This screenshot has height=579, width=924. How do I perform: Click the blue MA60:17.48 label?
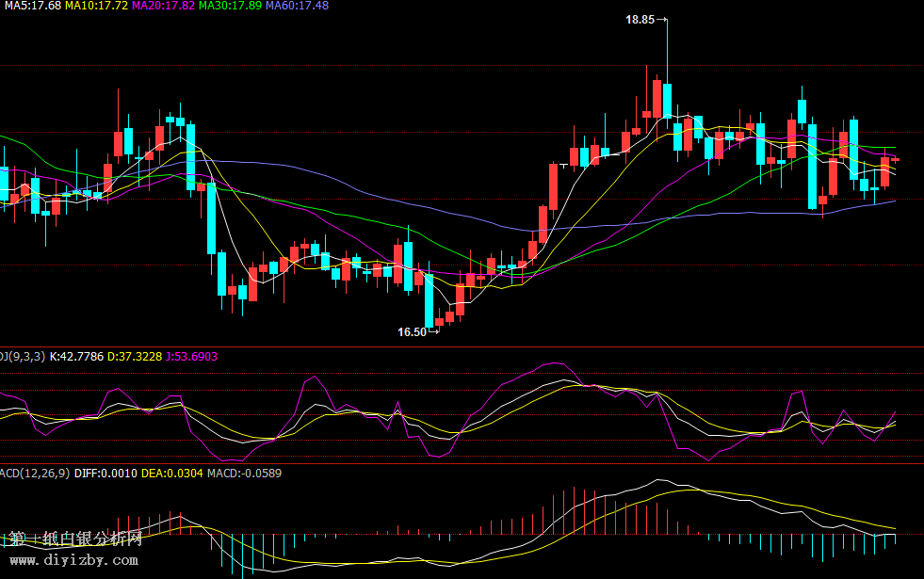[x=297, y=6]
